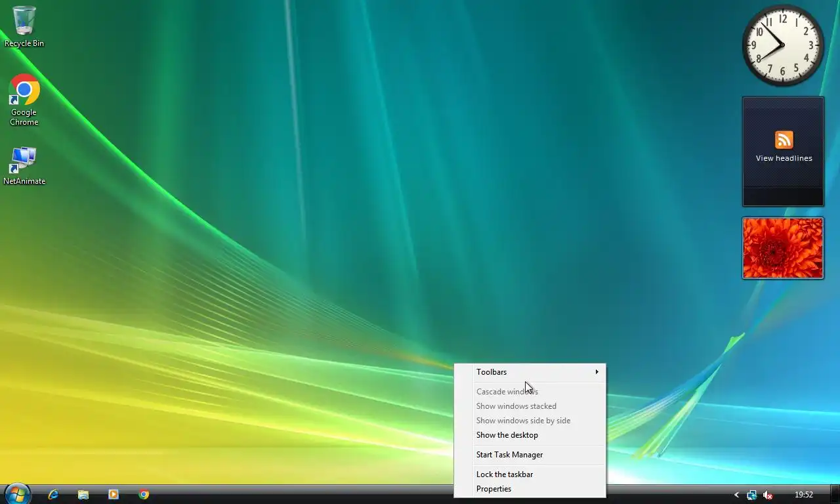Choose the greyed Show windows stacked entry
The image size is (840, 504).
click(530, 406)
